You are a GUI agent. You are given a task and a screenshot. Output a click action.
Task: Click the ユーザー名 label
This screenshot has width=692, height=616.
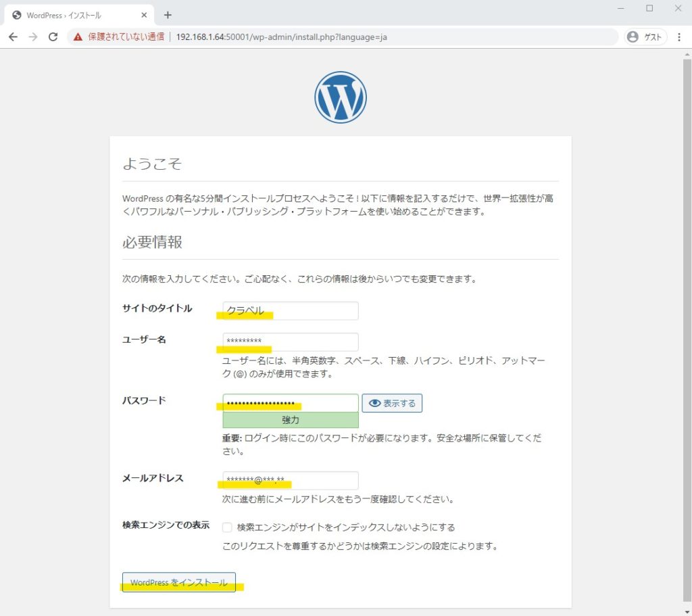(144, 339)
